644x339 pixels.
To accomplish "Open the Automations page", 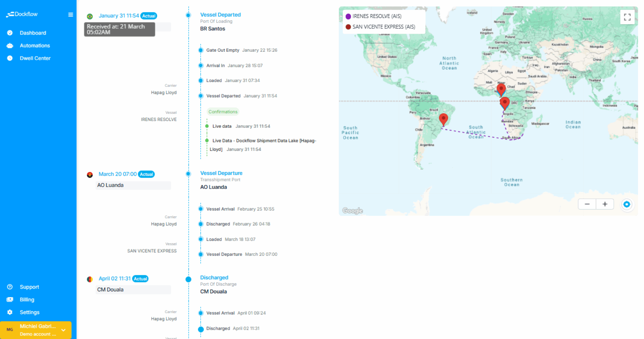I will [35, 46].
